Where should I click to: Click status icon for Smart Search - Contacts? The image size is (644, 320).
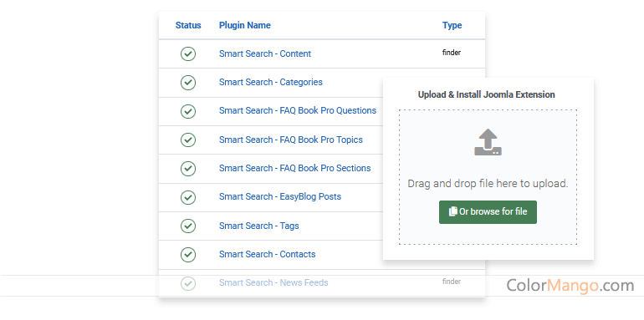pos(188,255)
